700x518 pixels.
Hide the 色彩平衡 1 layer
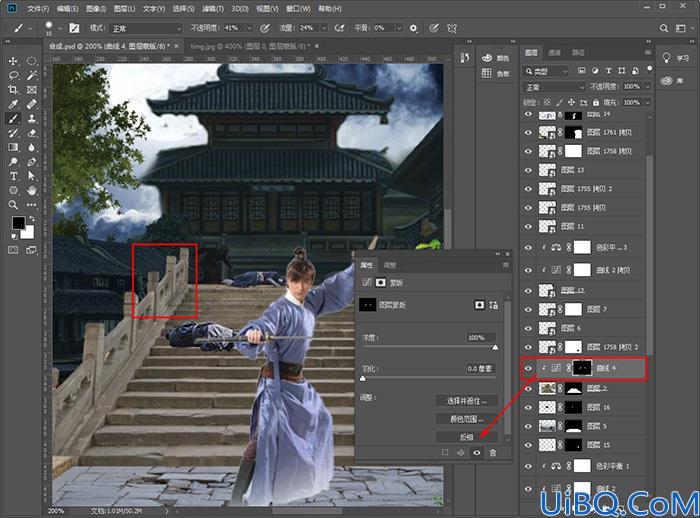coord(529,466)
